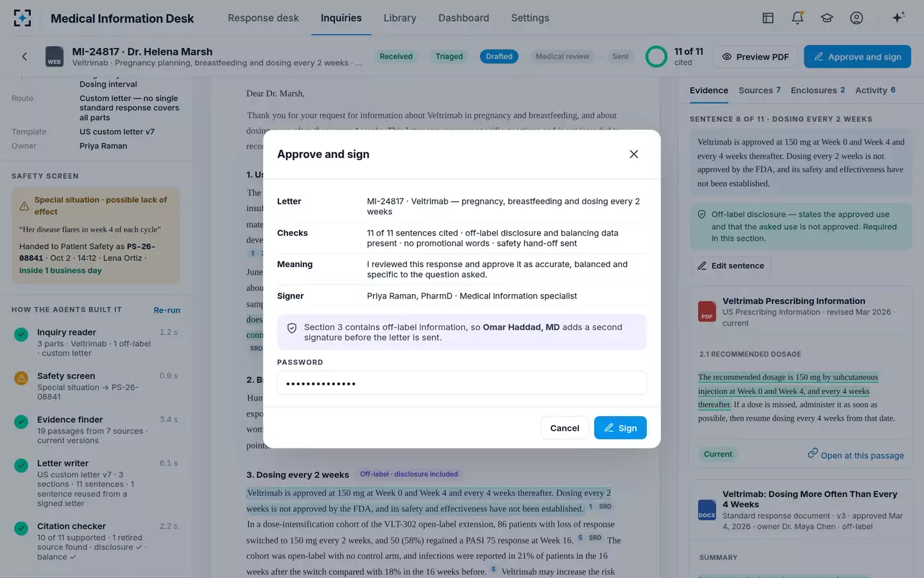
Task: Click the Re-run link
Action: pyautogui.click(x=167, y=310)
